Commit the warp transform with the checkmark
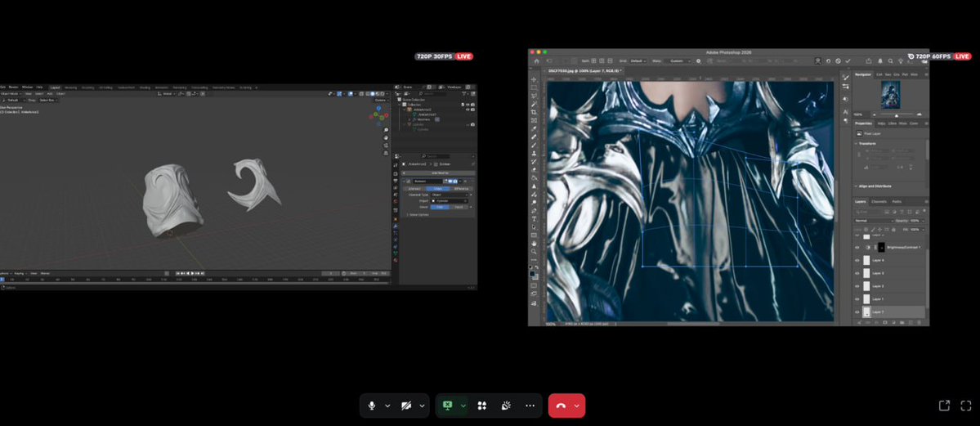980x426 pixels. 848,61
